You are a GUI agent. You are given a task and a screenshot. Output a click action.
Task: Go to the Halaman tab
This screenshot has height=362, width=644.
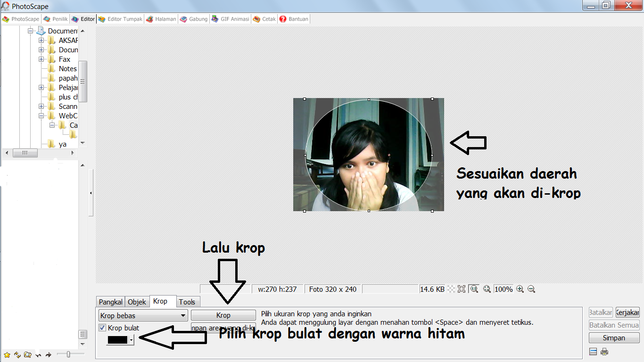point(161,19)
